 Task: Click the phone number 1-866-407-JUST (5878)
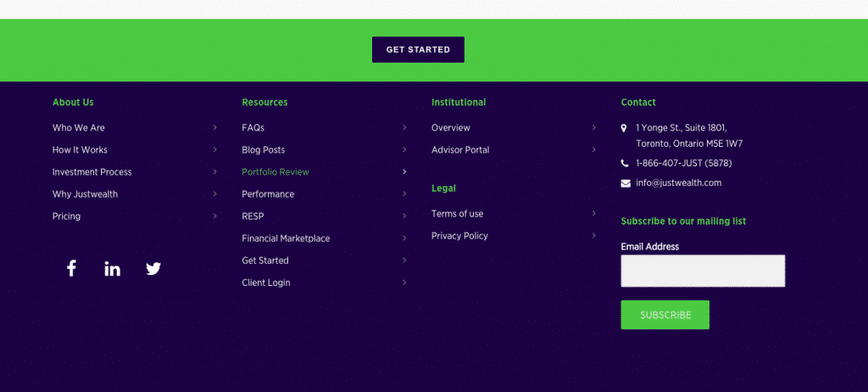[x=684, y=163]
